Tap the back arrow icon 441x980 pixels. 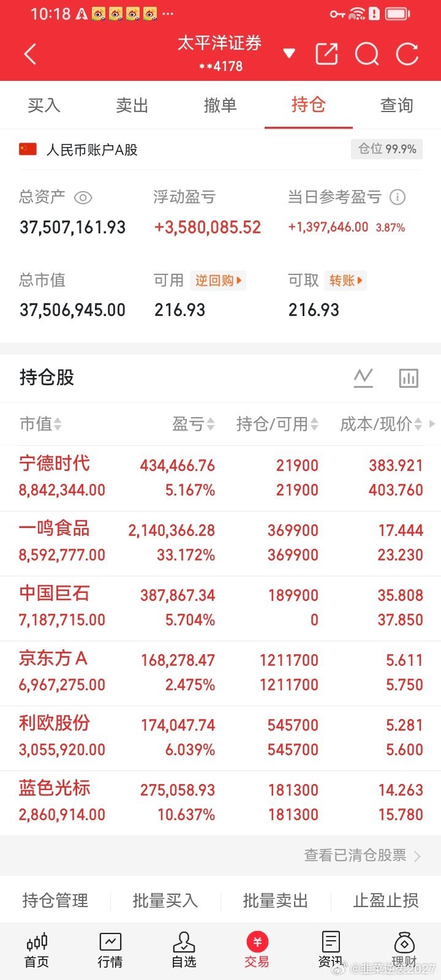tap(30, 54)
